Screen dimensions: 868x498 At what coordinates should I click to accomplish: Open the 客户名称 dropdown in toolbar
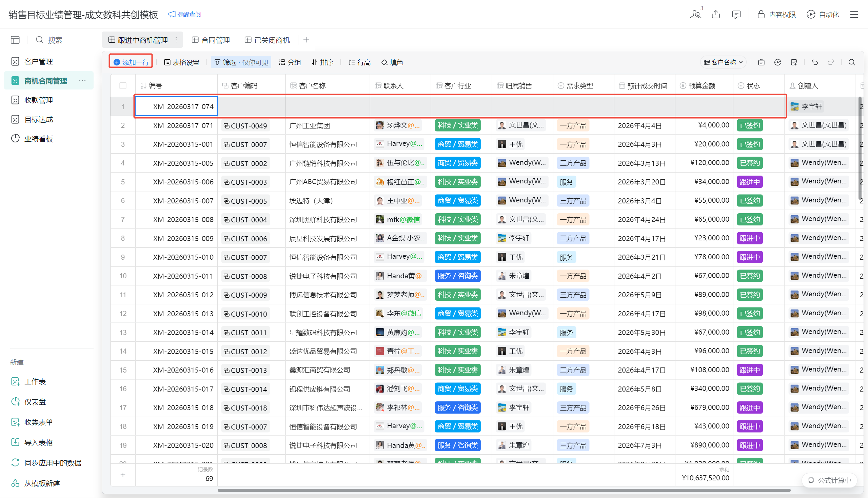[x=723, y=62]
